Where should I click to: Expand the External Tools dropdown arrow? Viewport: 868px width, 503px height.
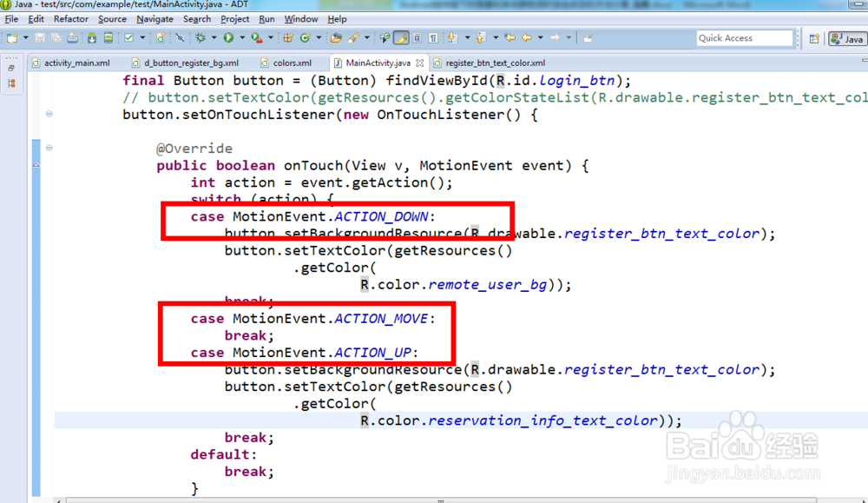[271, 37]
